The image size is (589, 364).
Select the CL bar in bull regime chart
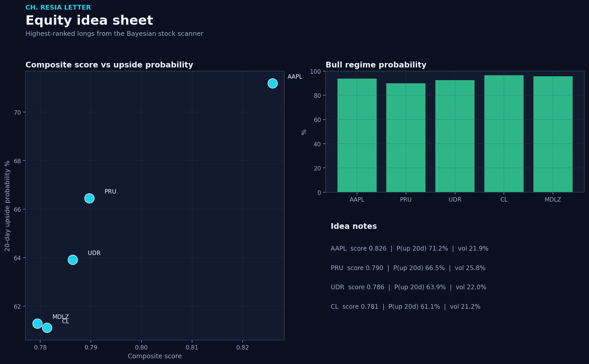point(504,134)
